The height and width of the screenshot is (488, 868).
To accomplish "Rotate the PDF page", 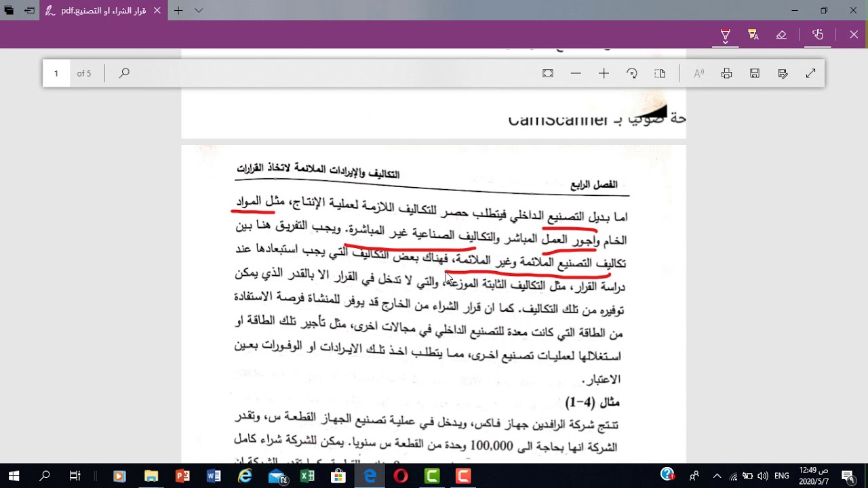I will pos(632,73).
